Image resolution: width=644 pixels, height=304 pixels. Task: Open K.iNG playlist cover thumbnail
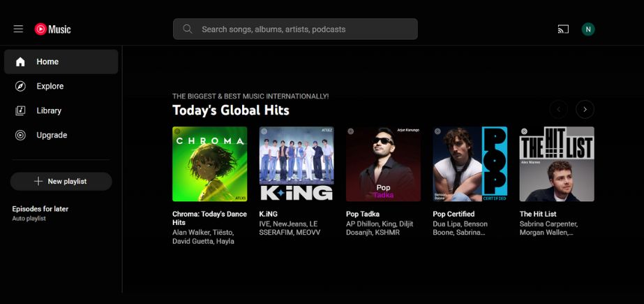[x=297, y=164]
